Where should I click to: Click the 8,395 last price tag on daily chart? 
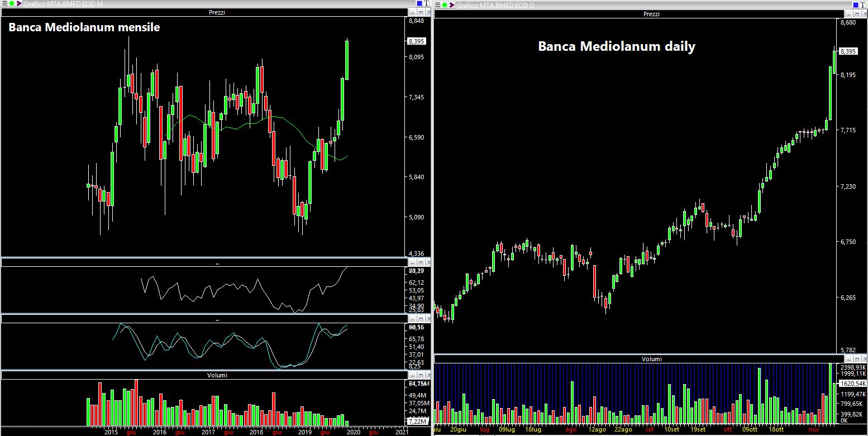pyautogui.click(x=848, y=51)
